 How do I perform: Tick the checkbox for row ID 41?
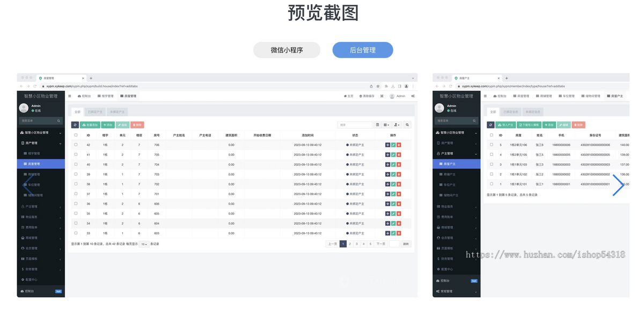[76, 154]
